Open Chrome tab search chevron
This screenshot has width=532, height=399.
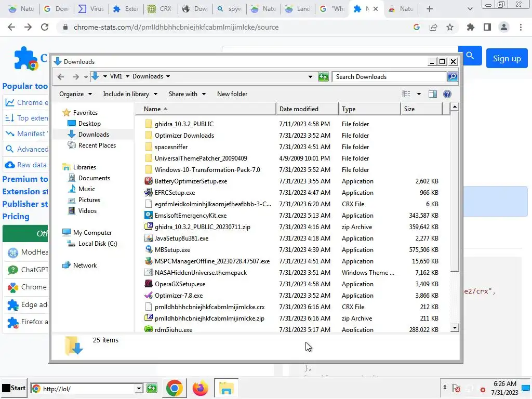(470, 9)
